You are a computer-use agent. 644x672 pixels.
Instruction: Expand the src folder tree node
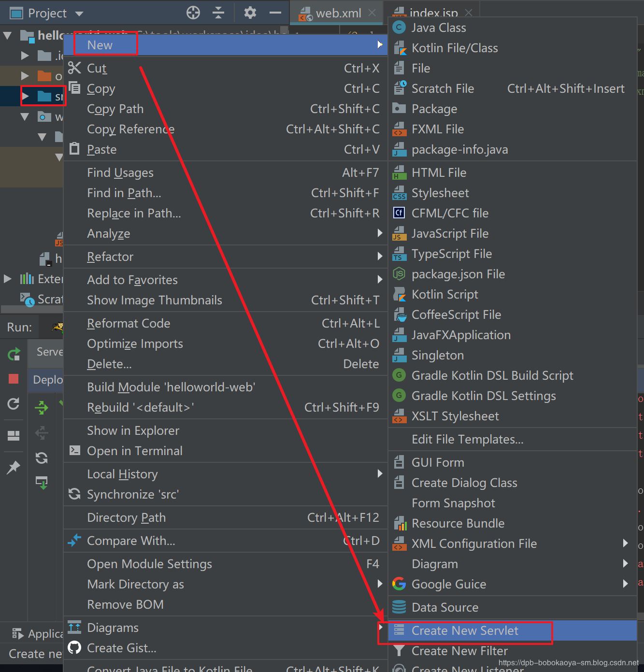(25, 96)
